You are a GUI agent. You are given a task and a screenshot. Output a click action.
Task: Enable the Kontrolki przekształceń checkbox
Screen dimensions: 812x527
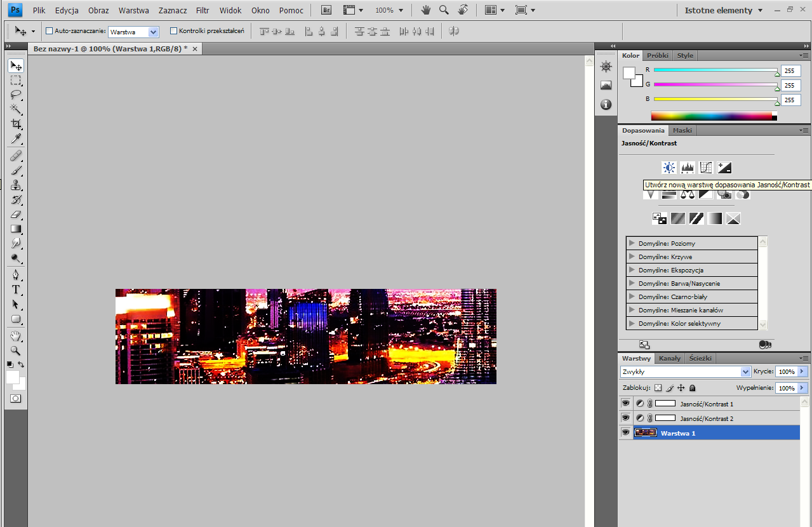pos(174,31)
